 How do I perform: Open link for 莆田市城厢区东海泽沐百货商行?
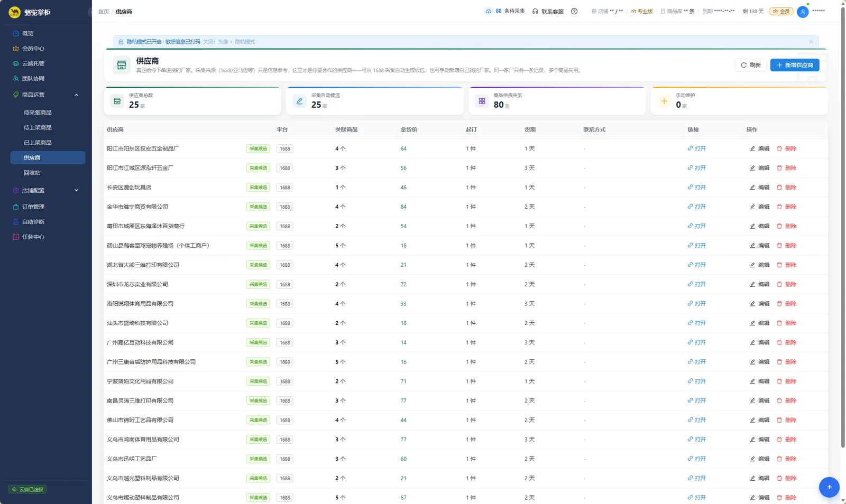(x=697, y=226)
